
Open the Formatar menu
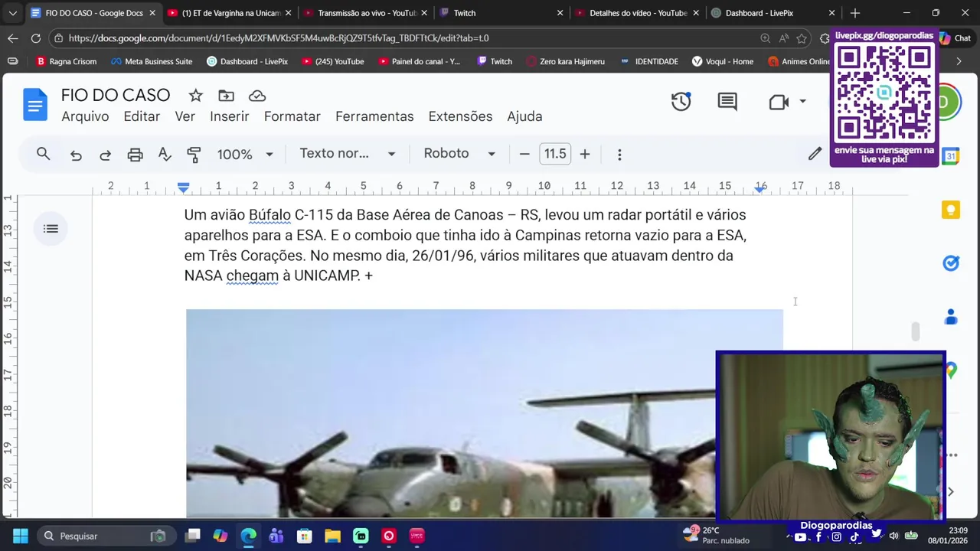tap(292, 116)
